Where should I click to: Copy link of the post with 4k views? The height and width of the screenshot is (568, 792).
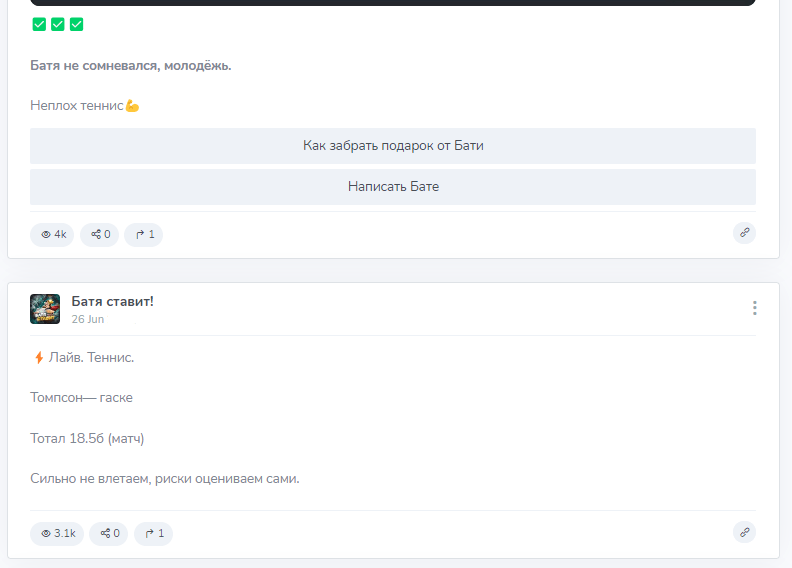744,233
